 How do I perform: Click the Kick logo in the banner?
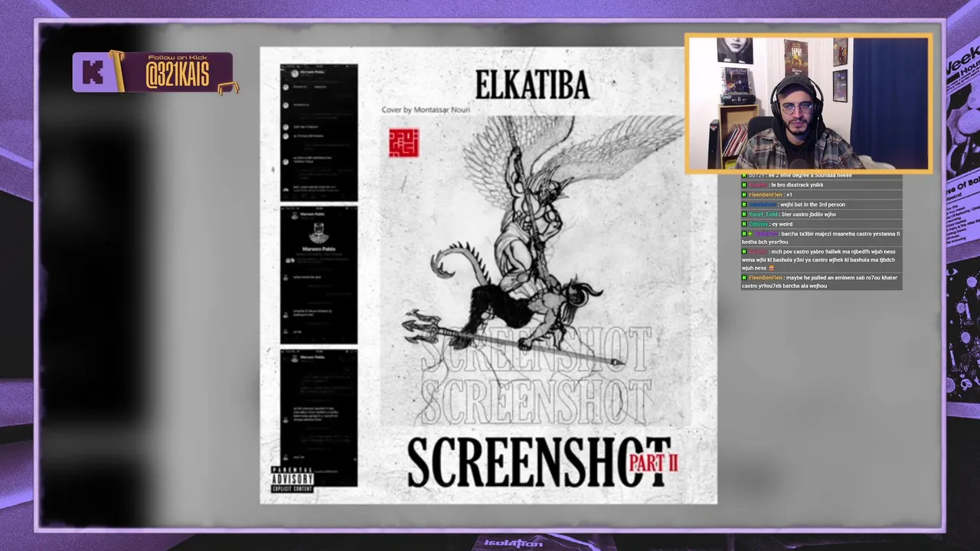click(x=93, y=73)
